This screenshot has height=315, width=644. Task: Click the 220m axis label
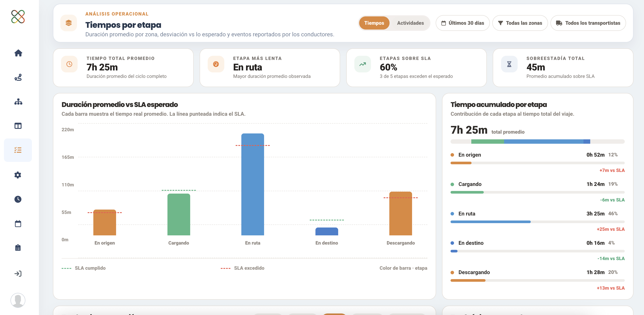click(x=68, y=129)
